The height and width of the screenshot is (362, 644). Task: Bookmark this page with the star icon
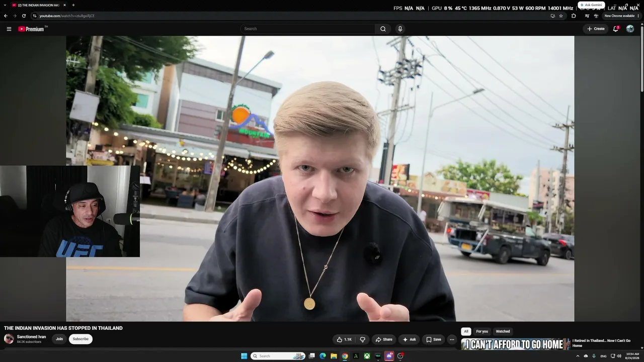(x=561, y=16)
